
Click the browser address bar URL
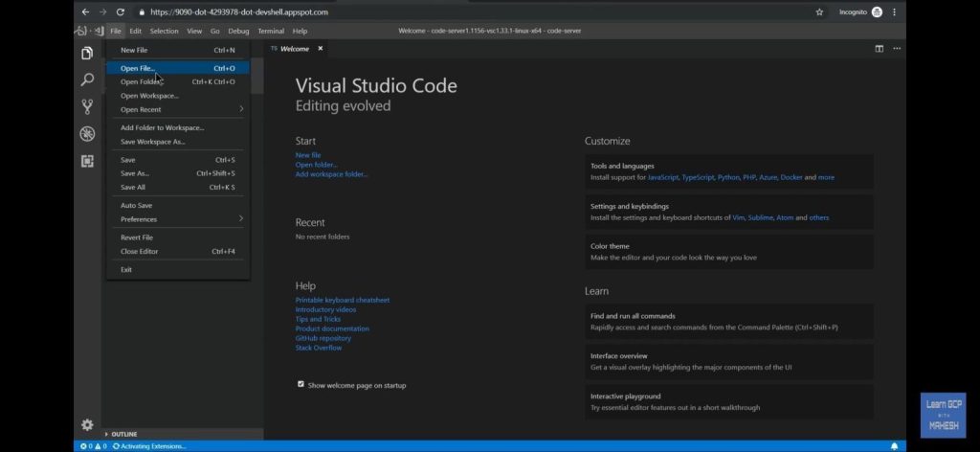click(239, 11)
